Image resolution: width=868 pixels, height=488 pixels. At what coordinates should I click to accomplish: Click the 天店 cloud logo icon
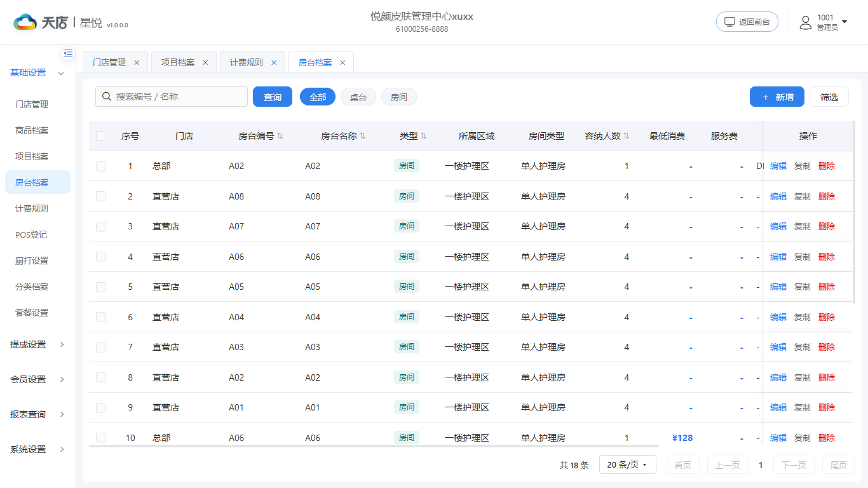pos(25,22)
